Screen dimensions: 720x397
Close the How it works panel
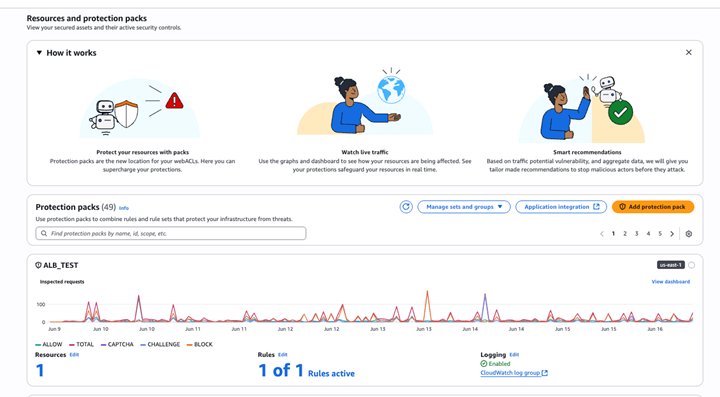tap(688, 52)
